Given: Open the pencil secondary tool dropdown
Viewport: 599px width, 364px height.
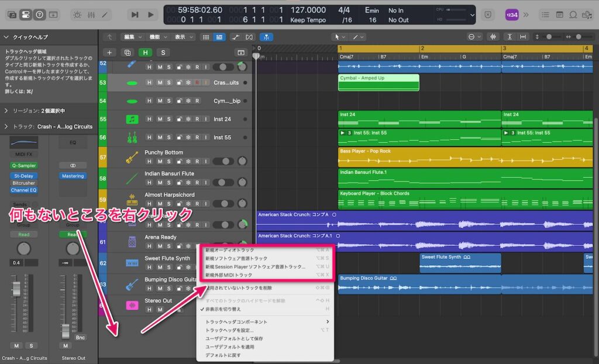Looking at the screenshot, I should (359, 37).
